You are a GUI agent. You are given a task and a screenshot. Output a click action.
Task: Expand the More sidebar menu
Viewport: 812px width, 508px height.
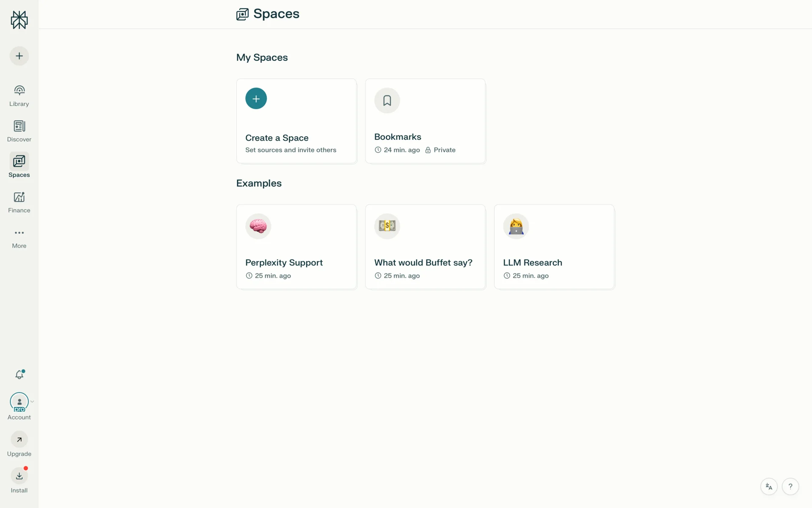(x=19, y=238)
